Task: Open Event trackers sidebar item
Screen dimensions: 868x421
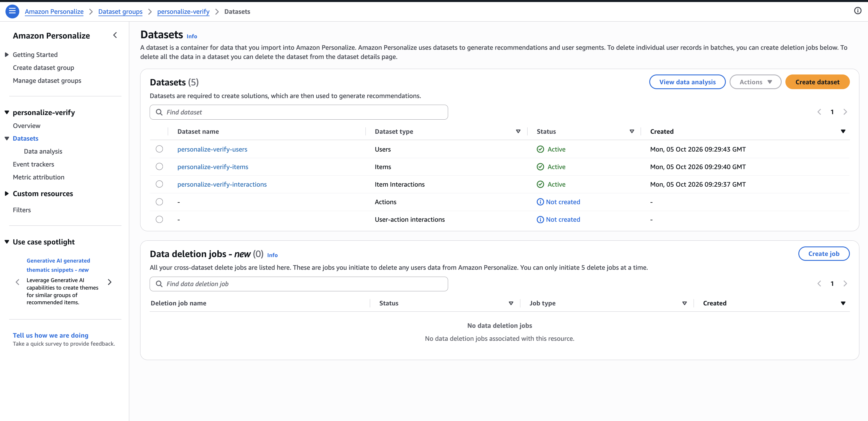Action: coord(33,164)
